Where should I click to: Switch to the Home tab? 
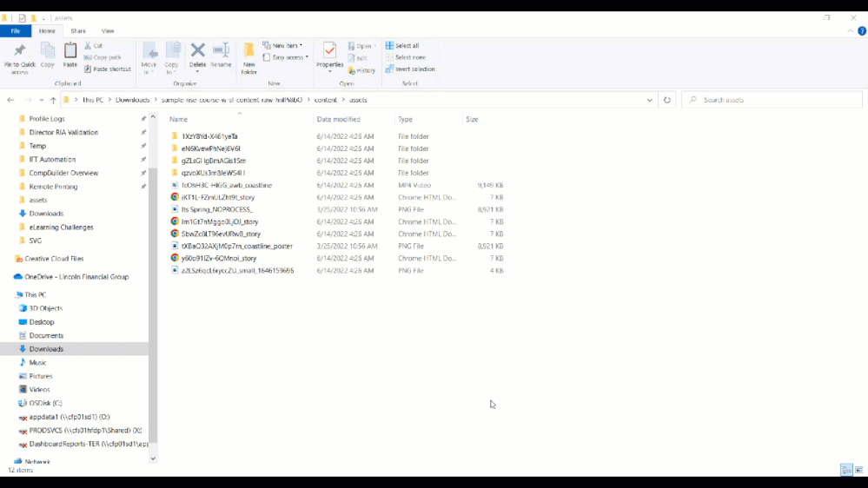(47, 31)
